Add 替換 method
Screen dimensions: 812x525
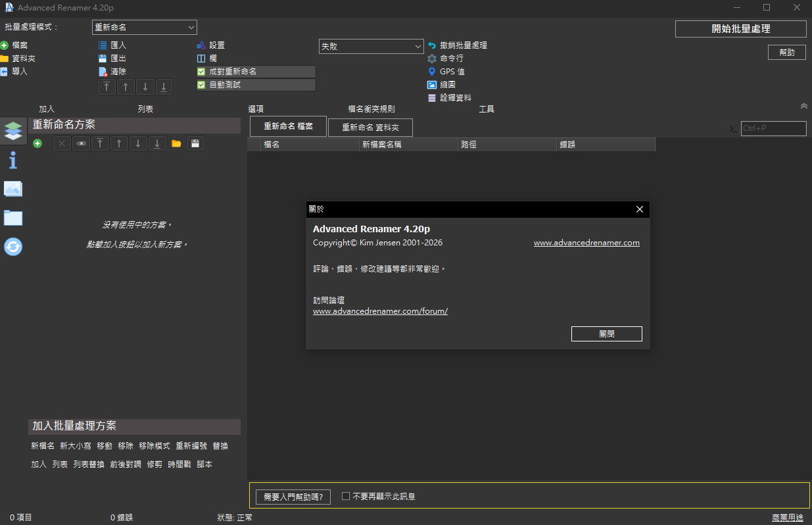220,446
